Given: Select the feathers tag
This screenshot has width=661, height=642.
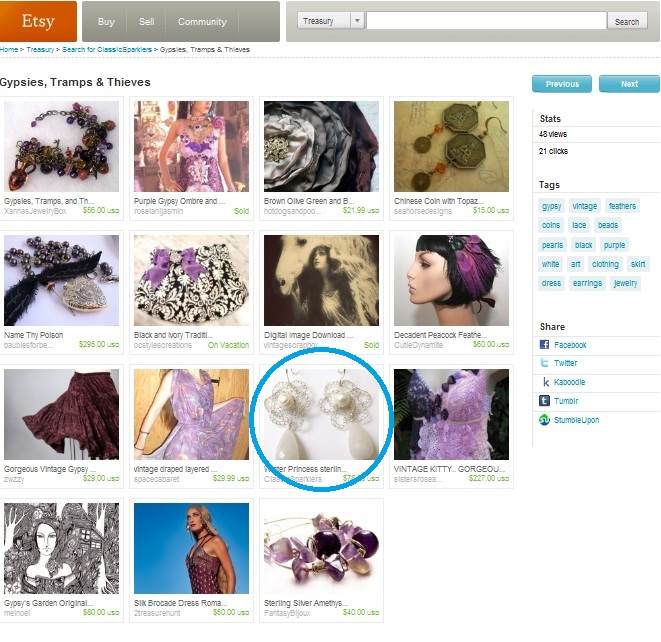Looking at the screenshot, I should point(622,206).
